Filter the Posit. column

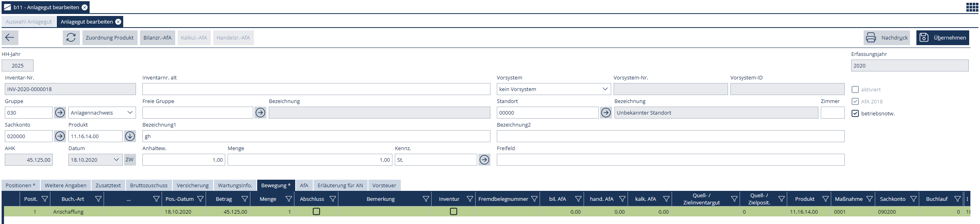point(45,199)
